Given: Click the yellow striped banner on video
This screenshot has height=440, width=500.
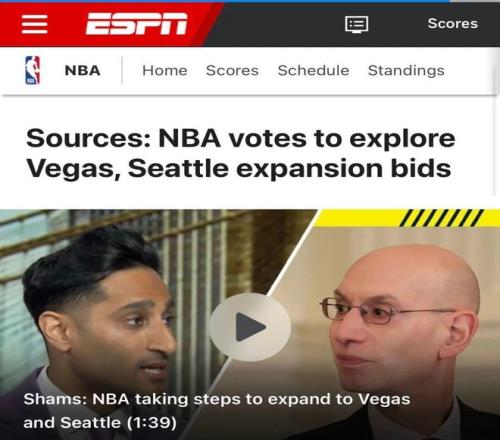Looking at the screenshot, I should [407, 218].
